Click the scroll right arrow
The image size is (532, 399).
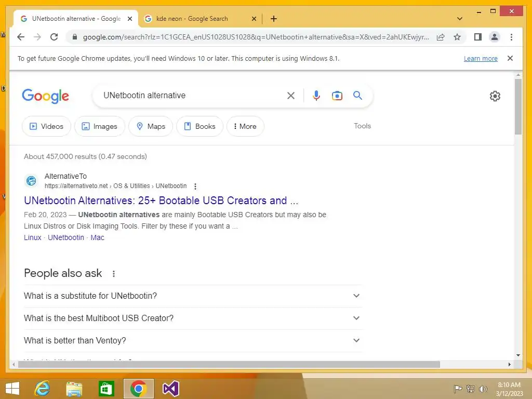(x=509, y=364)
